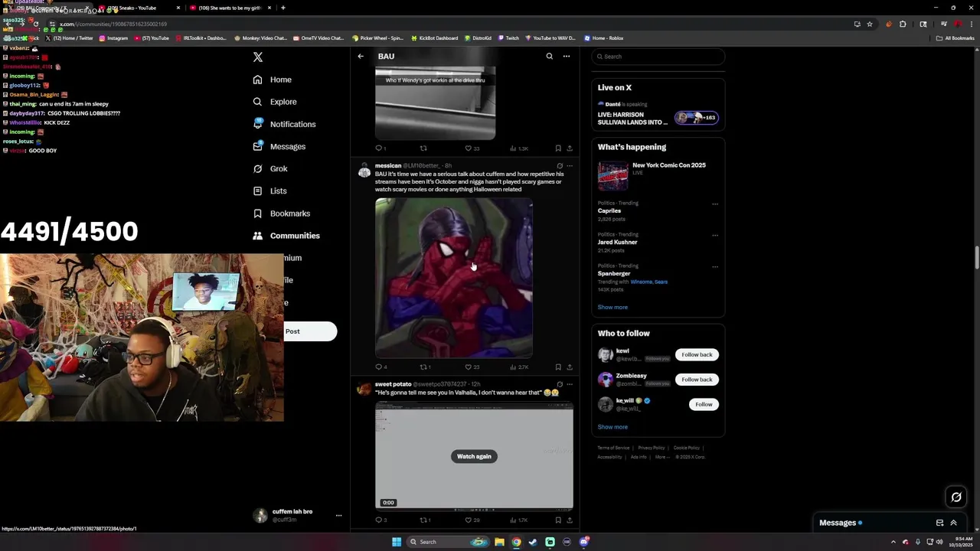
Task: Follow ke_will
Action: coord(704,404)
